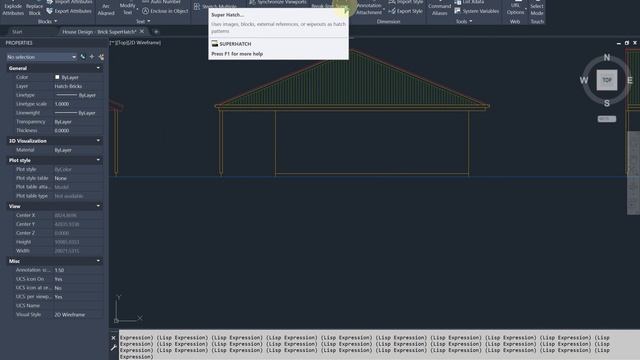Click S compass direction on ViewCube
640x360 pixels.
(607, 103)
